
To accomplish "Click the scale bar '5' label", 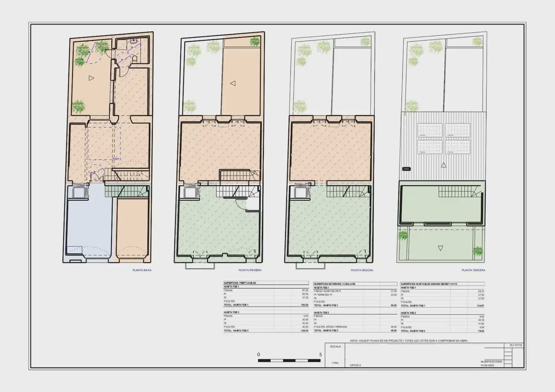I will pos(320,355).
